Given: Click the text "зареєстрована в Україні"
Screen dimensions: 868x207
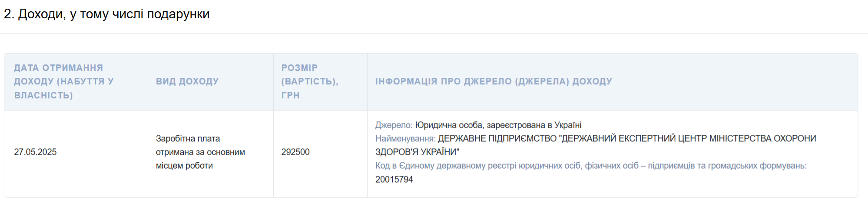Looking at the screenshot, I should click(x=534, y=125).
